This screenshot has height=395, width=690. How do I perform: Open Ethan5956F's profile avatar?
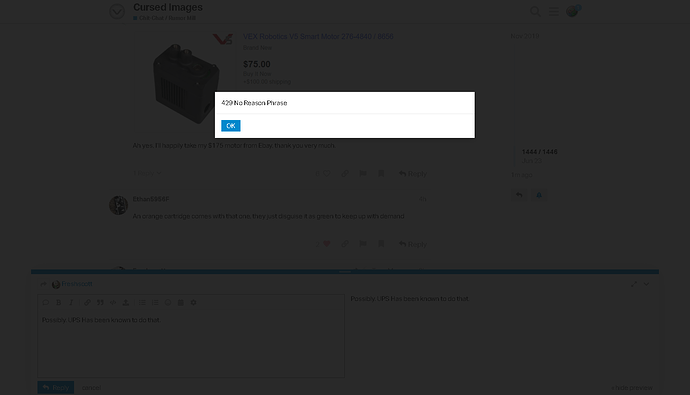pyautogui.click(x=118, y=205)
